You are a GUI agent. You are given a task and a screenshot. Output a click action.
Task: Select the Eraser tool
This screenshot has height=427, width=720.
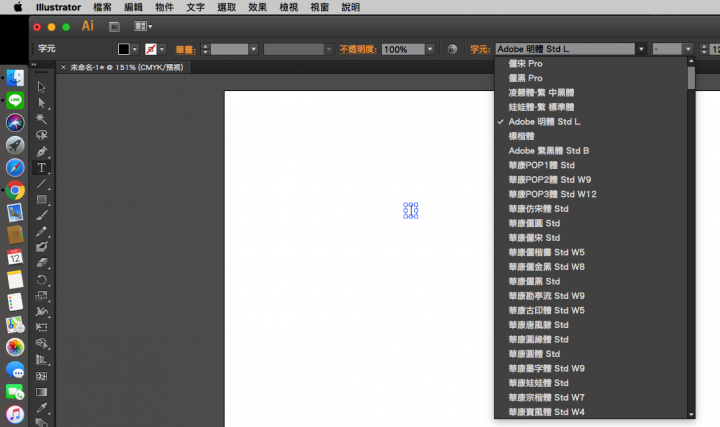[41, 263]
